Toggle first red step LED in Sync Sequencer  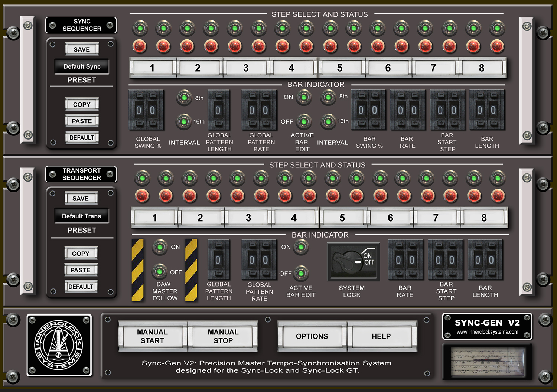[140, 46]
